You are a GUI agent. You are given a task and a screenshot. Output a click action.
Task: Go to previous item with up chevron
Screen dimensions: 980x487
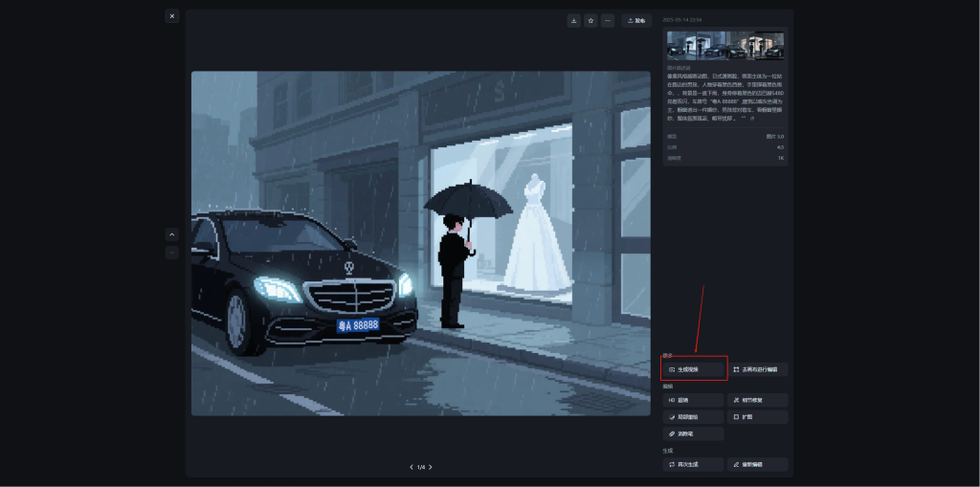point(172,234)
